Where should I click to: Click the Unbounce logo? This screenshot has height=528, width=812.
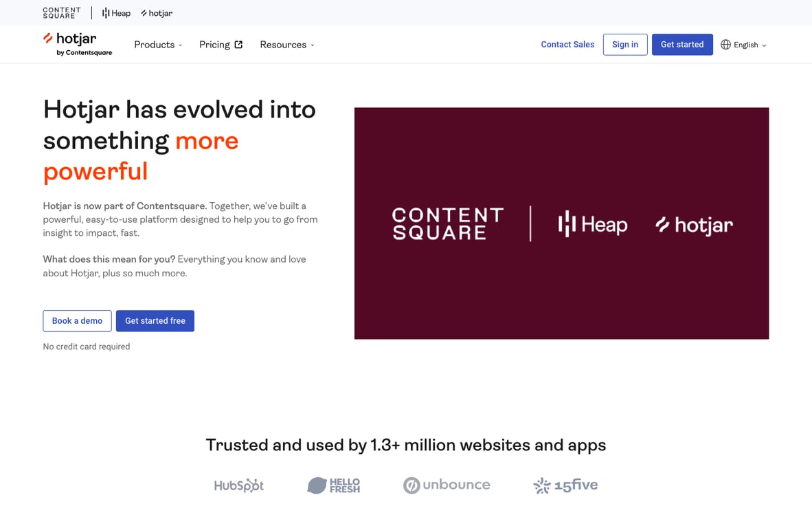(447, 485)
